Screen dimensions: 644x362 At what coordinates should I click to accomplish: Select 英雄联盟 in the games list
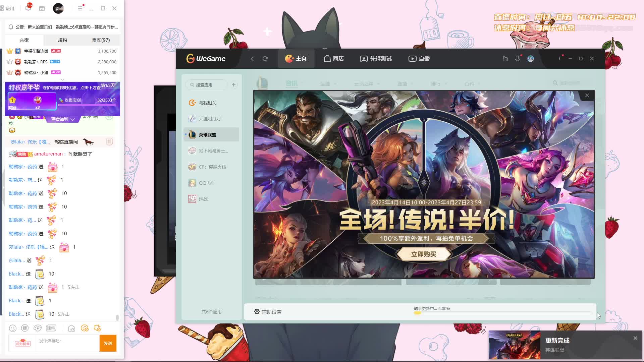[x=211, y=135]
